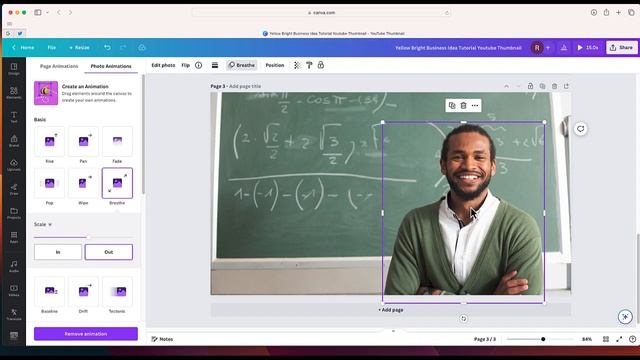Click the Redo arrow in top bar
Viewport: 640px width, 360px height.
click(x=123, y=48)
